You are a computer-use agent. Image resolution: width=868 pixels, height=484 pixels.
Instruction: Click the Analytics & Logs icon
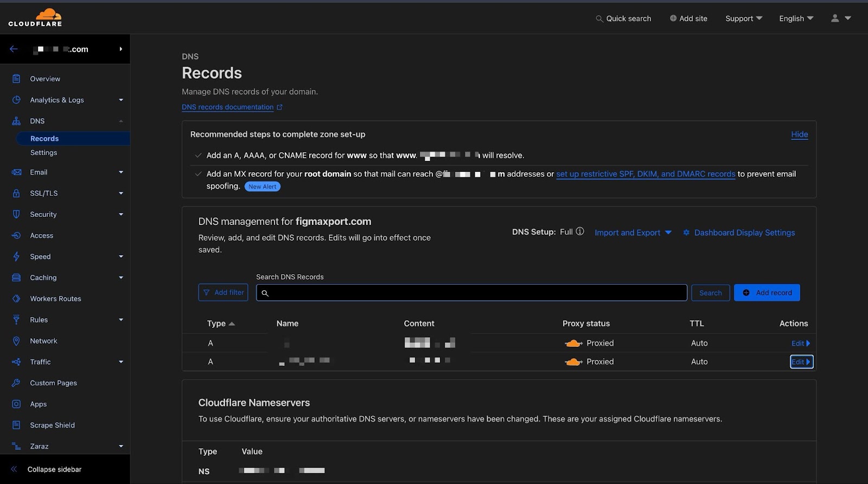pos(16,100)
